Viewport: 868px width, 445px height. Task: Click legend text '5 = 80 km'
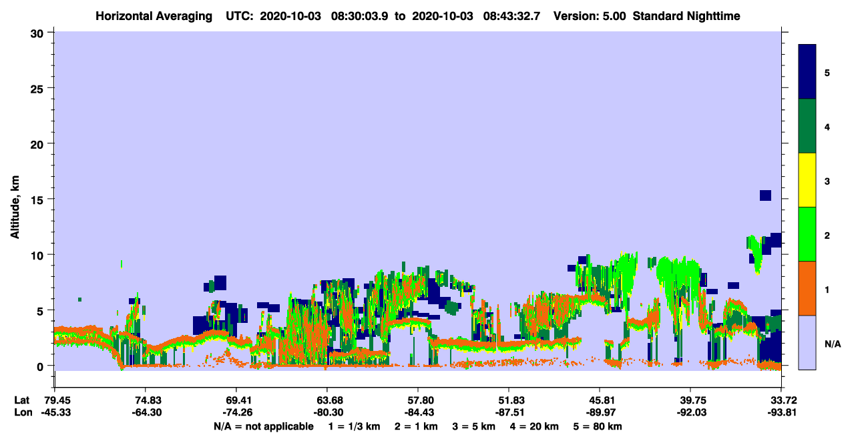[x=599, y=426]
